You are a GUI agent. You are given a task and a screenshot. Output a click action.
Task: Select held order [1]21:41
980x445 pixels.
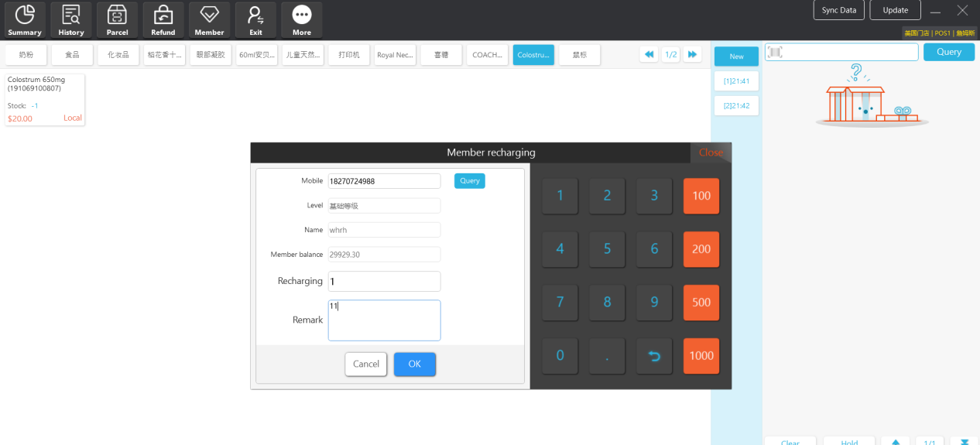click(736, 81)
